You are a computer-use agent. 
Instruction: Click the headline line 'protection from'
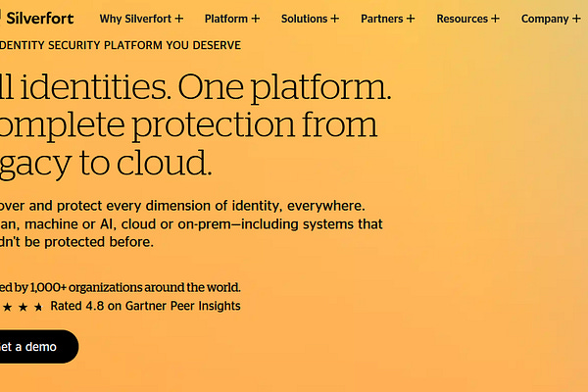(255, 124)
